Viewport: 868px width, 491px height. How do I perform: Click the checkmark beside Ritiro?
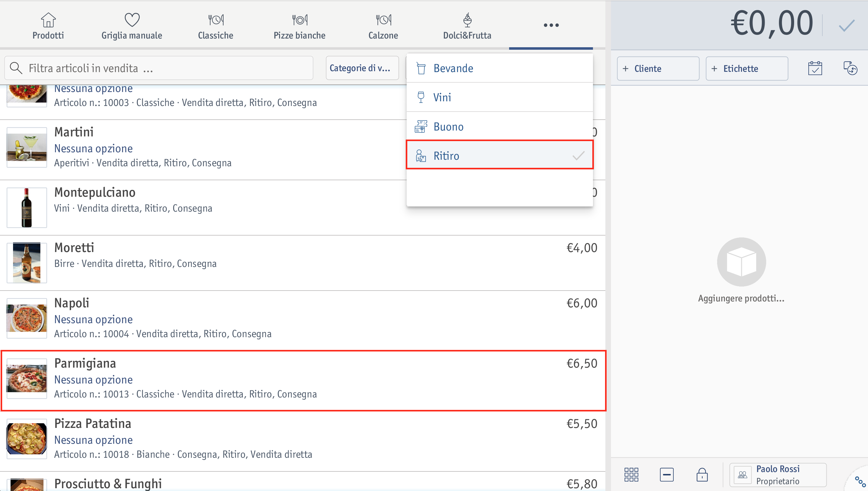click(x=578, y=155)
